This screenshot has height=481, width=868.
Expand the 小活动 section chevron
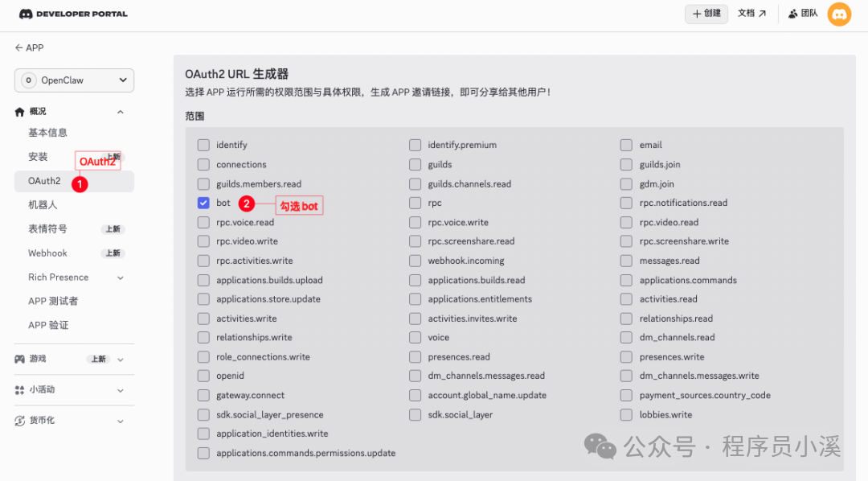[x=120, y=391]
